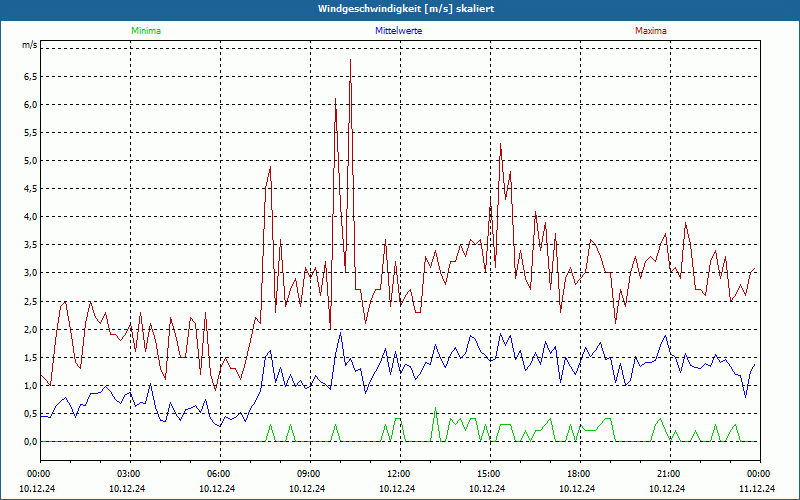Click the 5,5 y-axis value
Screen dimensions: 800x500
30,133
